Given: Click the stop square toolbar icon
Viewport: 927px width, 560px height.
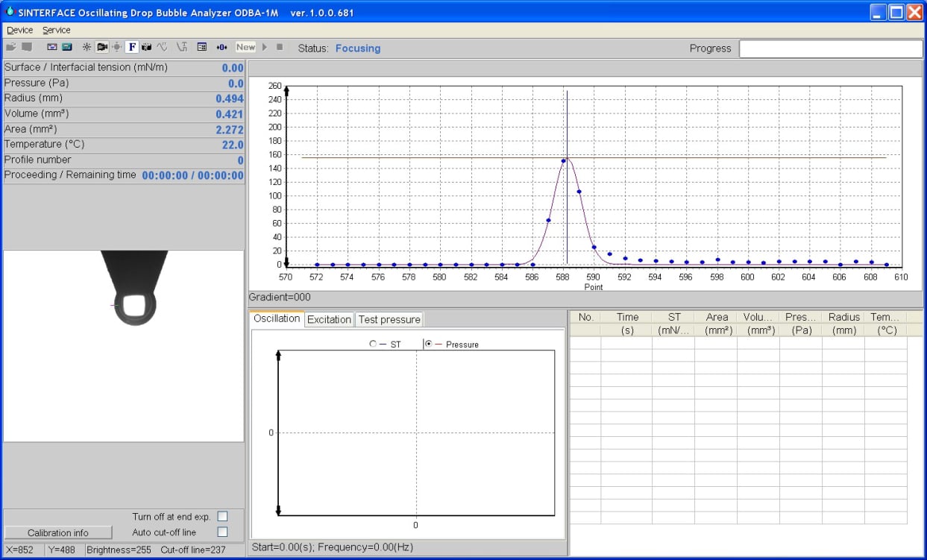Looking at the screenshot, I should click(280, 47).
